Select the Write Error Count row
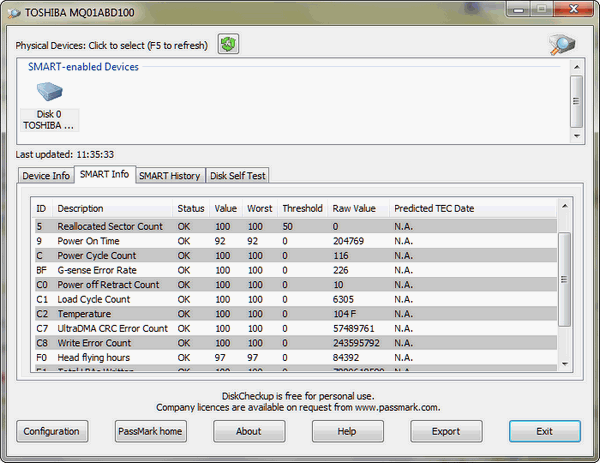The image size is (600, 463). click(x=295, y=342)
